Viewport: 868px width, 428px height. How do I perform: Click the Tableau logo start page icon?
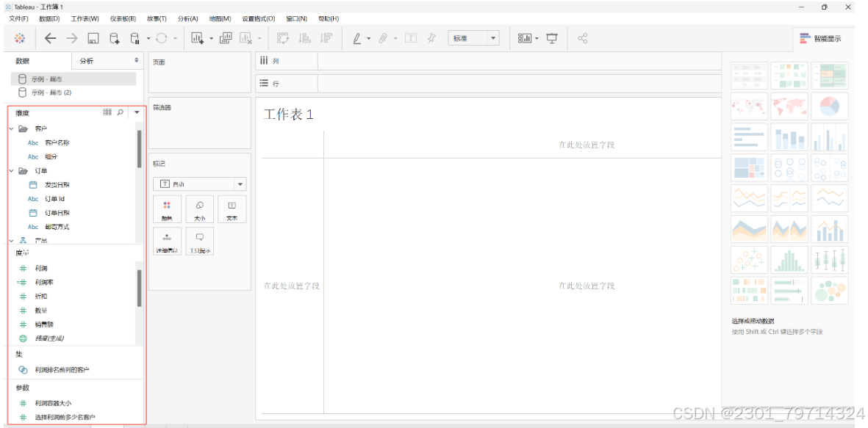pos(20,38)
